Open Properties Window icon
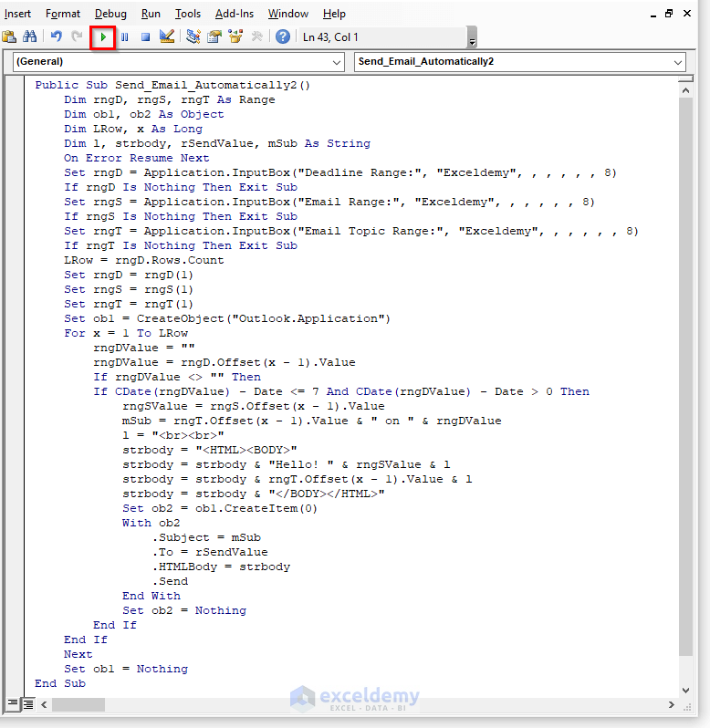710x728 pixels. (x=214, y=36)
